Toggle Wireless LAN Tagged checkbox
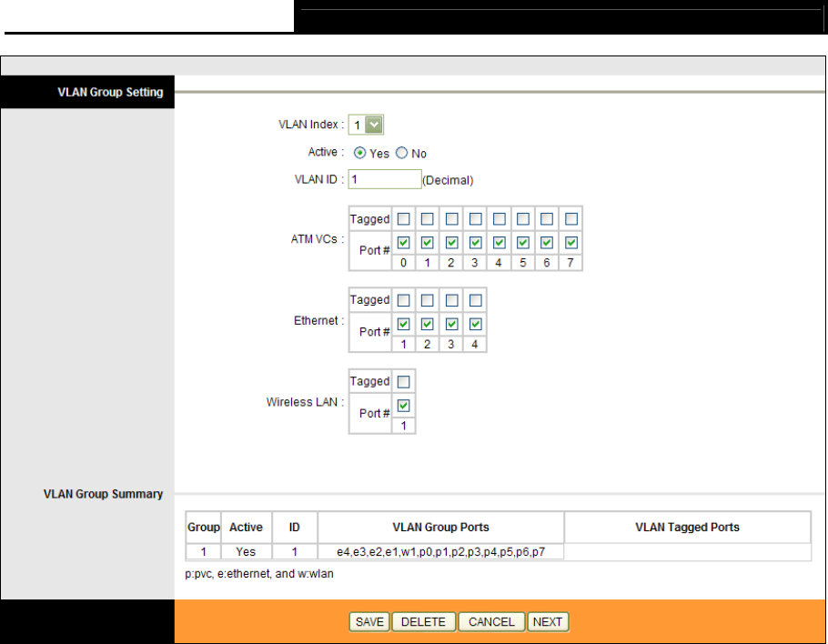 403,382
